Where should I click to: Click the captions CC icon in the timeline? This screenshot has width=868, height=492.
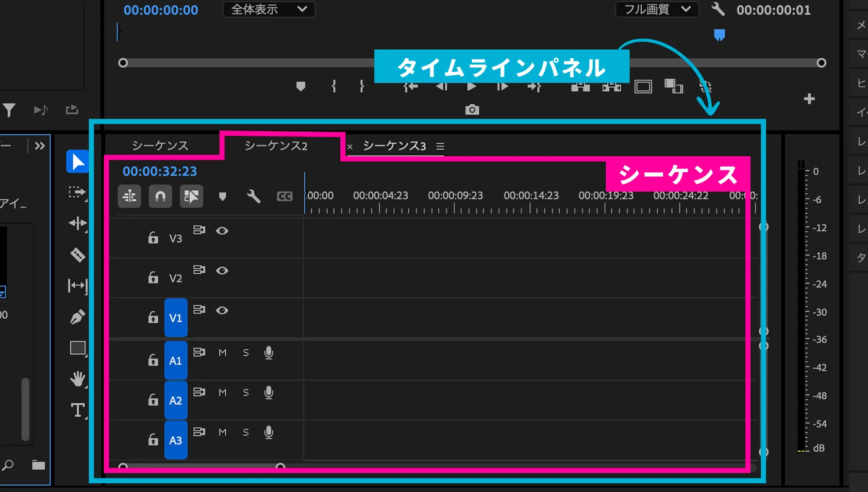[x=285, y=197]
